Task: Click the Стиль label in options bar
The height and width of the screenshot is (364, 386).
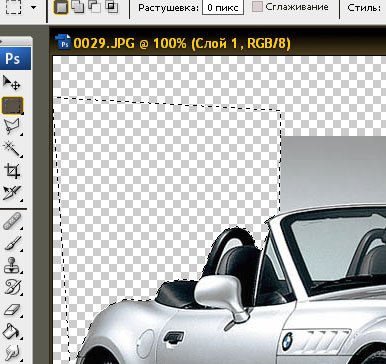Action: [364, 7]
